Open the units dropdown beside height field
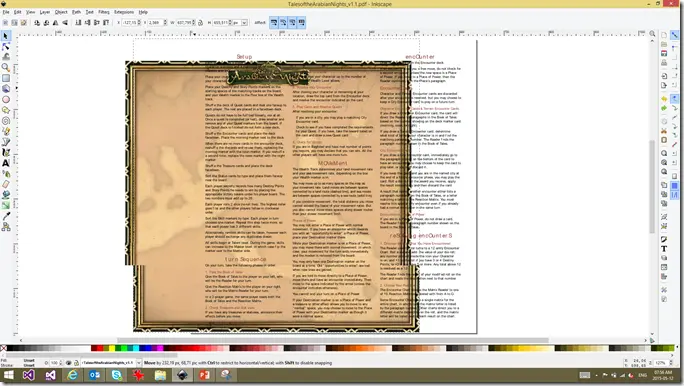Screen dimensions: 684x386 (244, 22)
